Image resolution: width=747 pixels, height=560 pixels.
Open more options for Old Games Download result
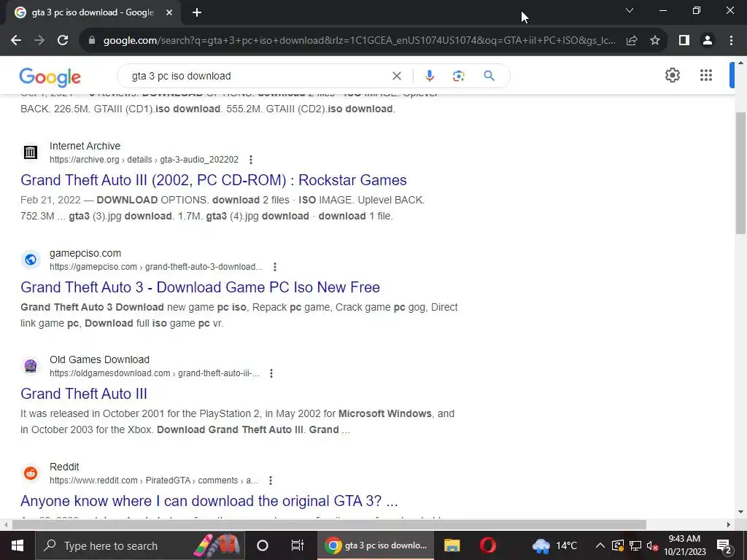point(271,373)
